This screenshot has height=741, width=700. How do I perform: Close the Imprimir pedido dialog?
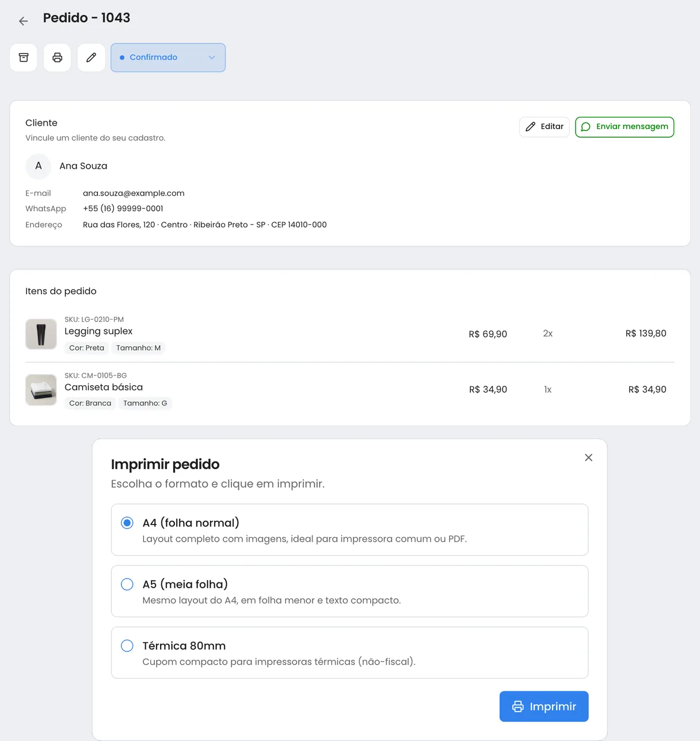tap(588, 458)
